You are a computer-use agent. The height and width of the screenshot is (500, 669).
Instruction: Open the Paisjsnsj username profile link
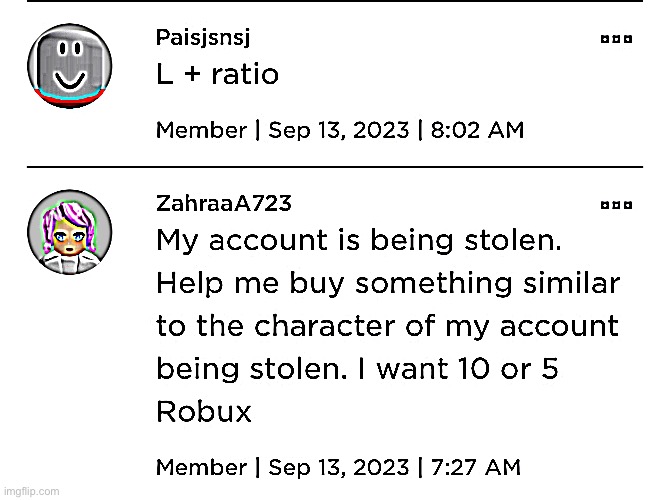pyautogui.click(x=203, y=39)
